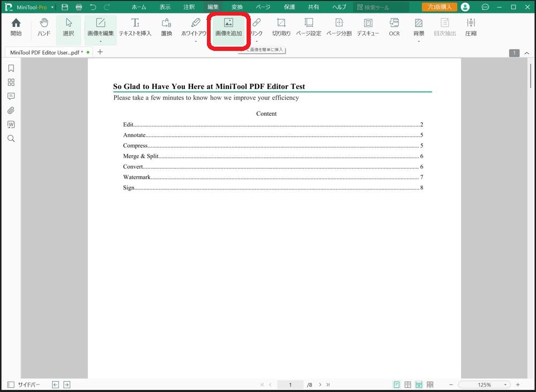
Task: Open ページ設定 page setup
Action: tap(309, 27)
